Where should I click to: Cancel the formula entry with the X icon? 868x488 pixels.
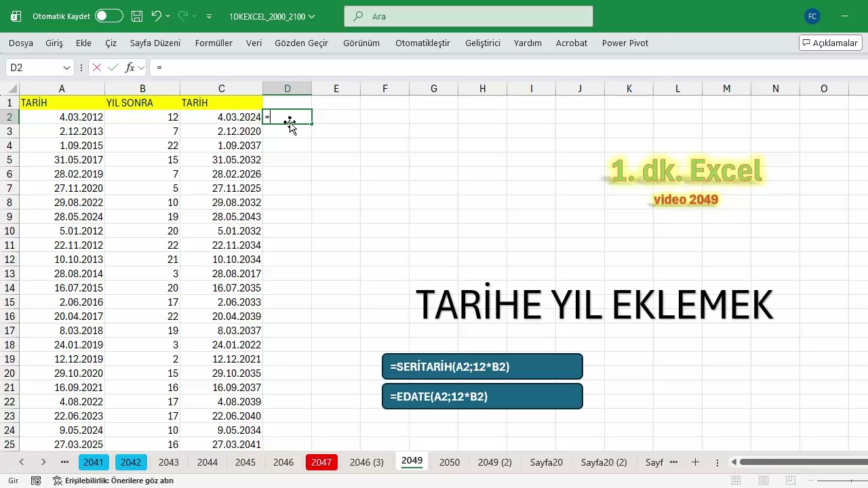pyautogui.click(x=96, y=68)
